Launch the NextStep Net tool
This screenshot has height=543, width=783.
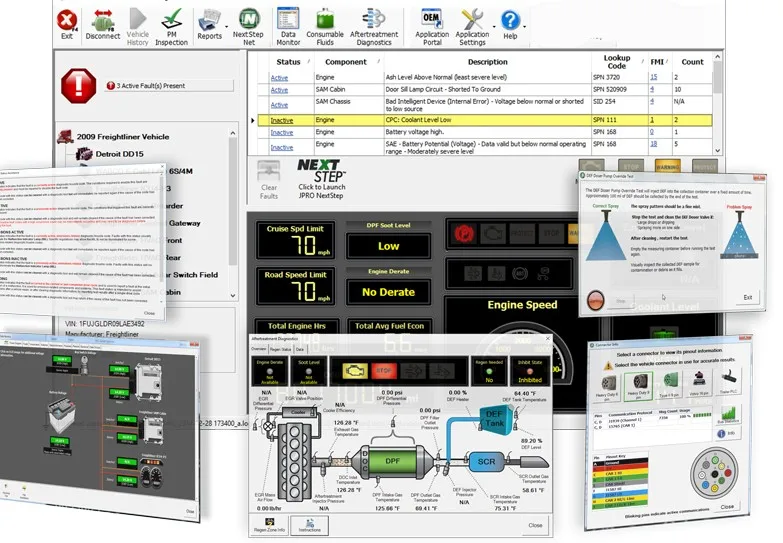point(248,27)
